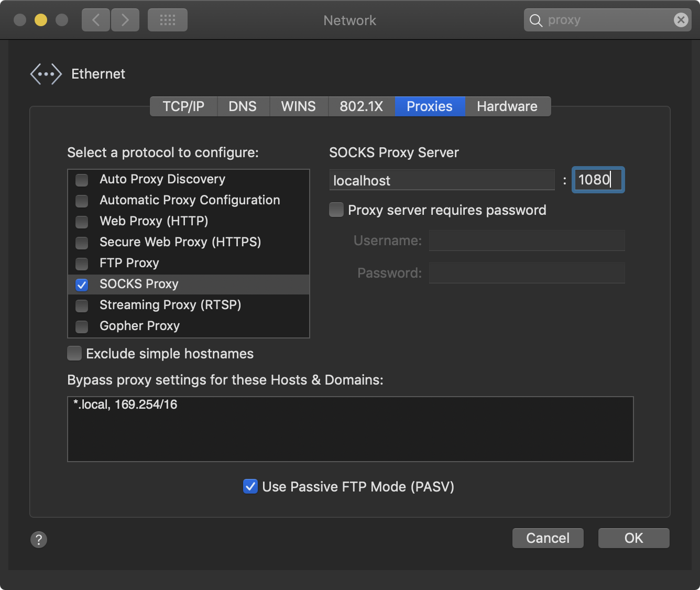The height and width of the screenshot is (590, 700).
Task: Click the localhost server address field
Action: [x=441, y=180]
